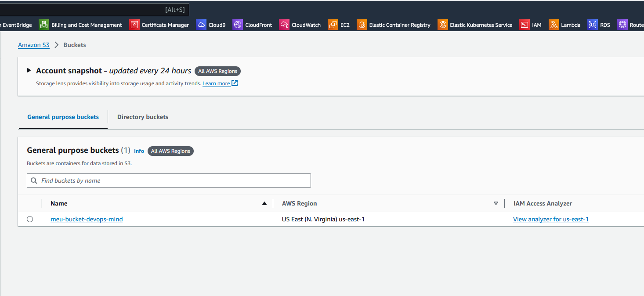
Task: Click View analyzer for us-east-1
Action: click(x=551, y=219)
